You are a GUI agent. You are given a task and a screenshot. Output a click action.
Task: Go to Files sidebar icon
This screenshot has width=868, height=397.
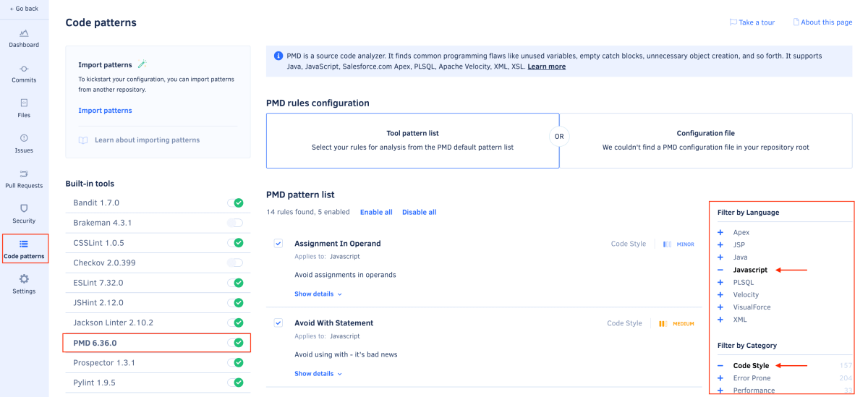tap(24, 103)
